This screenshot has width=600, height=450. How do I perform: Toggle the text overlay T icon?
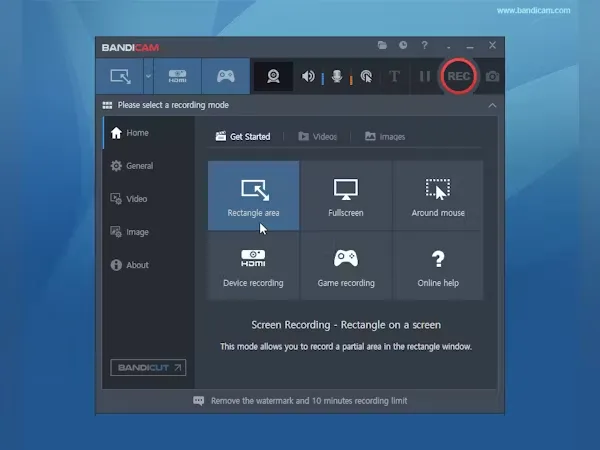pos(394,76)
